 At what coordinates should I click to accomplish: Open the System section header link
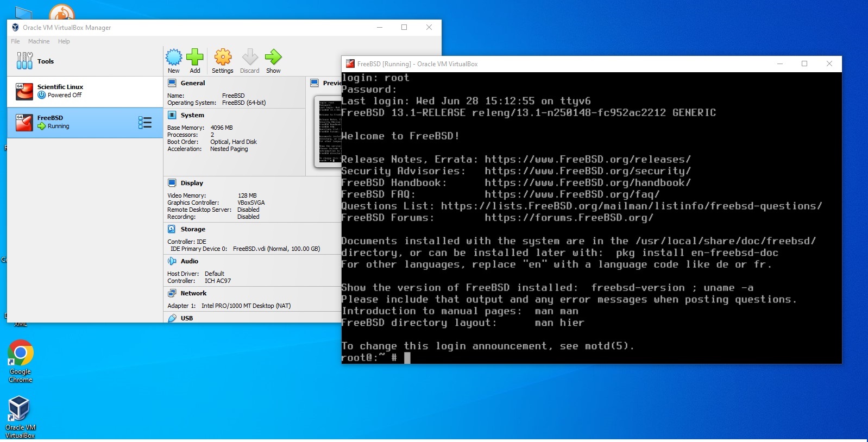[192, 115]
